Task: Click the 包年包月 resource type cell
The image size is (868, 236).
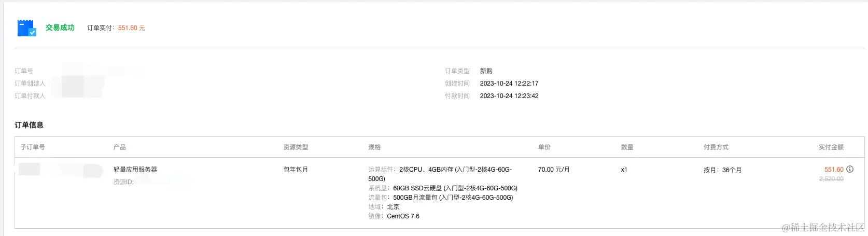Action: pos(296,170)
